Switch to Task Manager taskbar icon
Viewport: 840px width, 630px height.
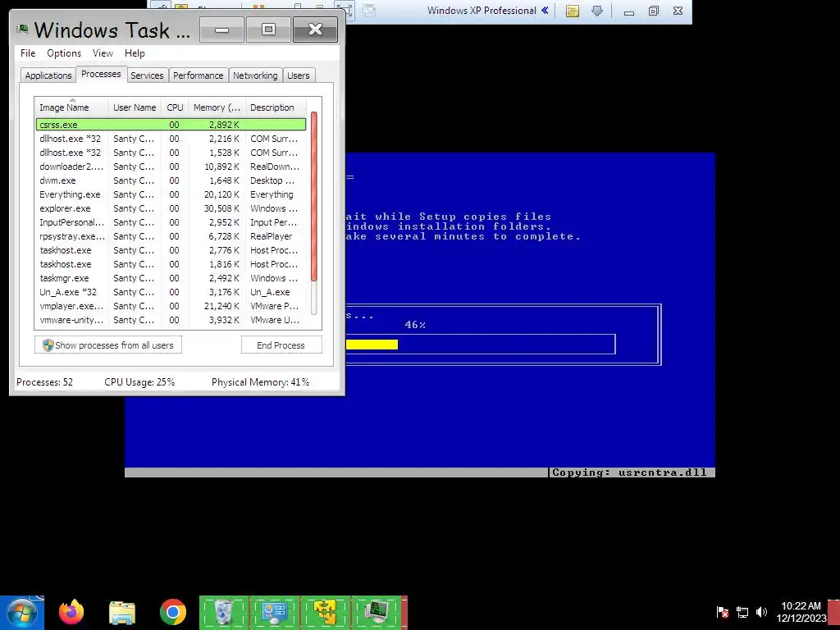pos(376,612)
